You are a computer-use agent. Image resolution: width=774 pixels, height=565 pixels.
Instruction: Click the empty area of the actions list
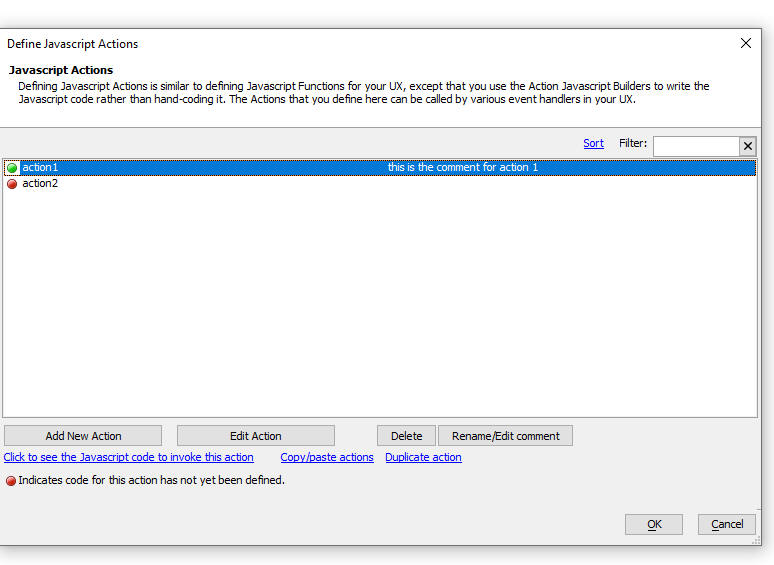[x=380, y=303]
